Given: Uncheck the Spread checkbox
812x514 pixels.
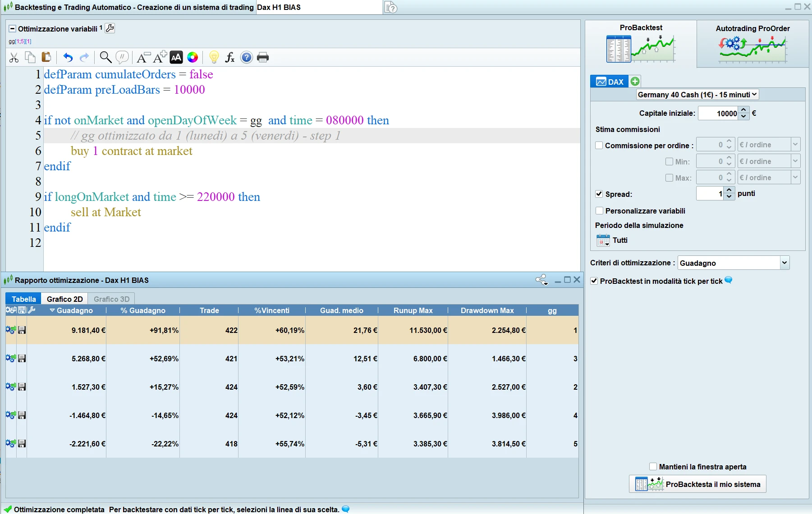Looking at the screenshot, I should coord(599,194).
